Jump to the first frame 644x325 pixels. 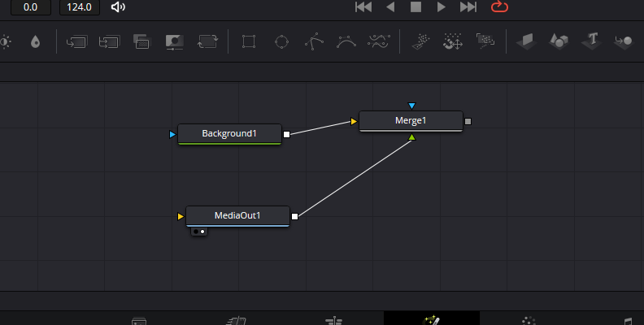(x=363, y=7)
